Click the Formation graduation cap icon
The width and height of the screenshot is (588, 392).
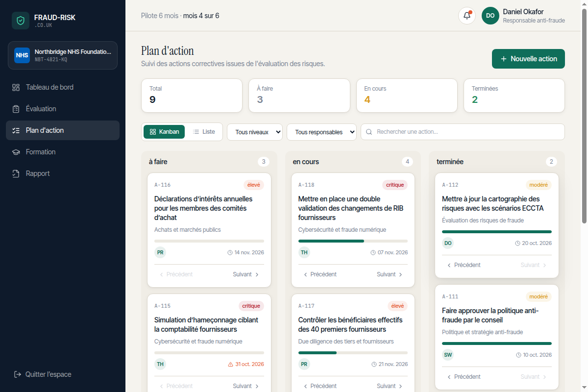click(x=16, y=152)
